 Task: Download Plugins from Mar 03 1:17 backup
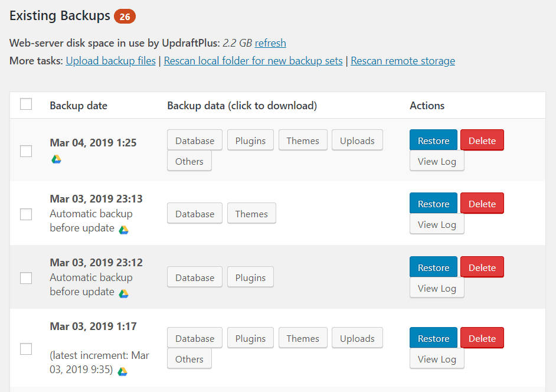250,338
